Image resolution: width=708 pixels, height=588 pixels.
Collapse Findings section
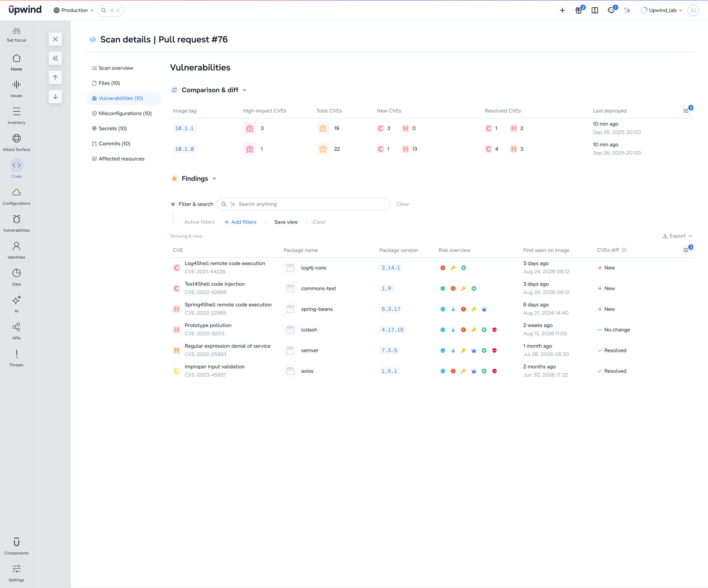(x=214, y=179)
